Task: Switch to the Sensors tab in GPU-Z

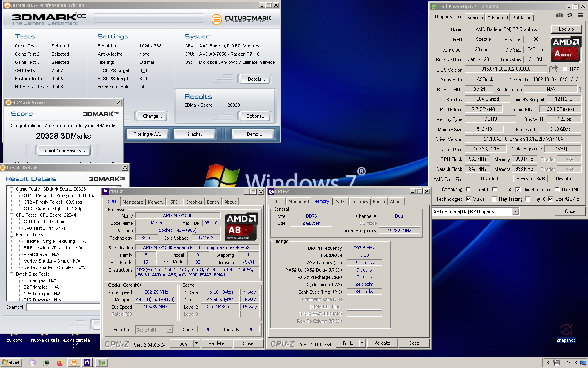Action: tap(475, 18)
